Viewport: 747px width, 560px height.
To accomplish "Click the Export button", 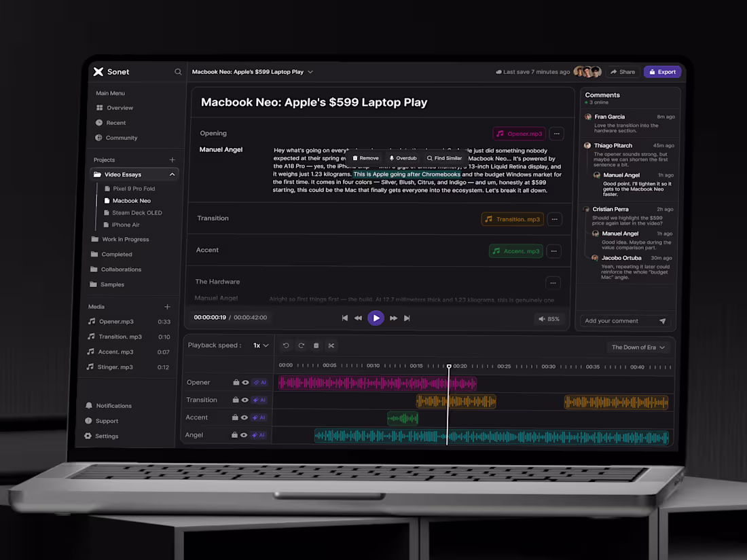I will coord(662,71).
